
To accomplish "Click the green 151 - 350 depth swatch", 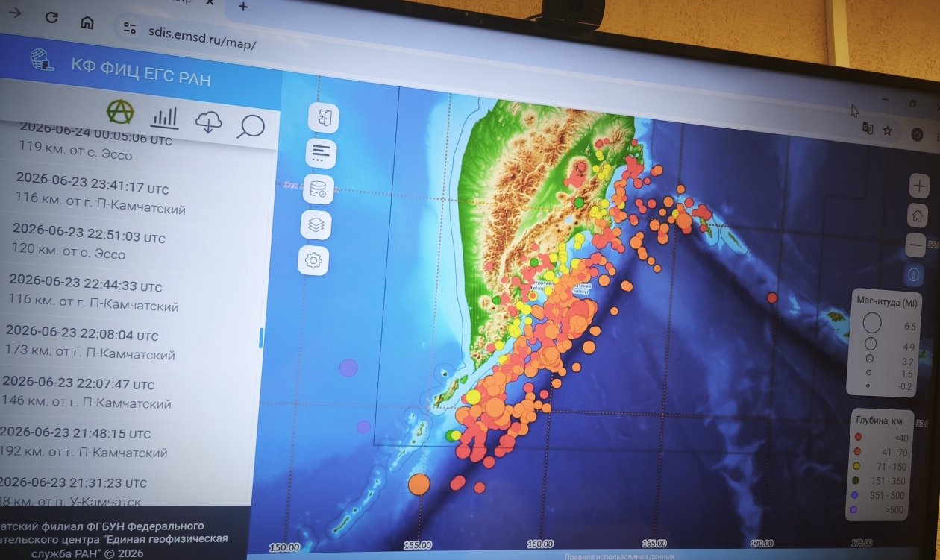I will 856,481.
